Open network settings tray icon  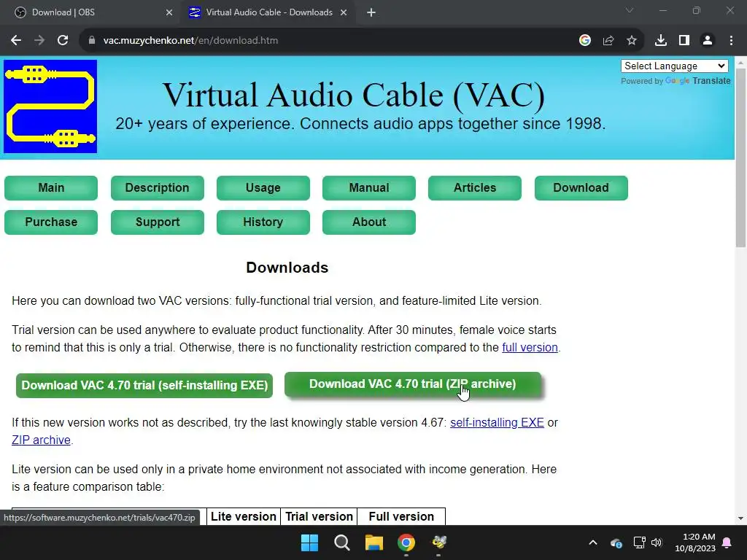pyautogui.click(x=639, y=542)
